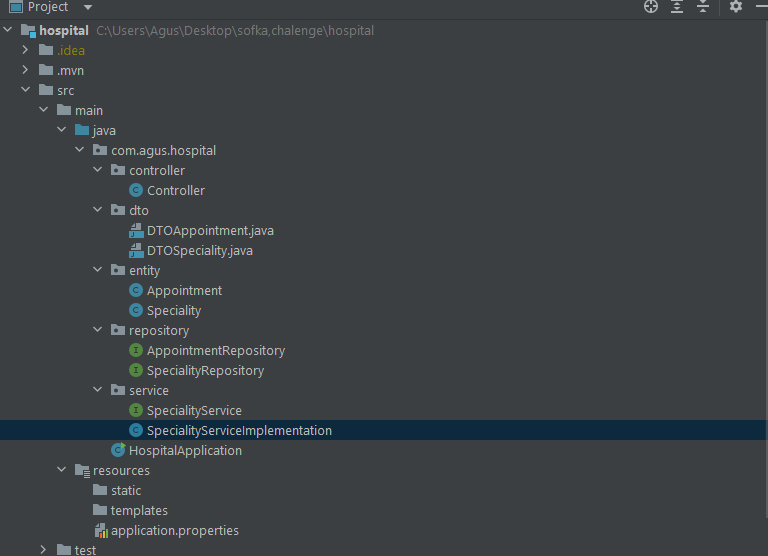Expand the .mvn folder
The height and width of the screenshot is (556, 768).
coord(25,70)
